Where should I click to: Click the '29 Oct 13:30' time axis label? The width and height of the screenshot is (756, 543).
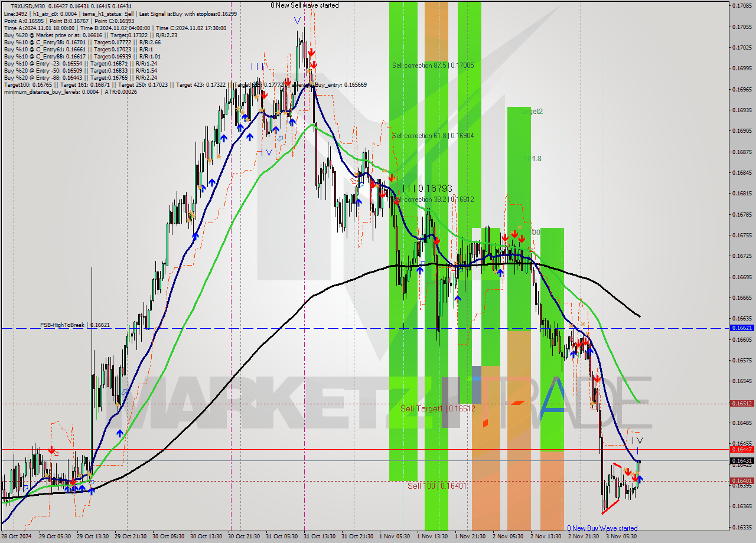(x=93, y=537)
